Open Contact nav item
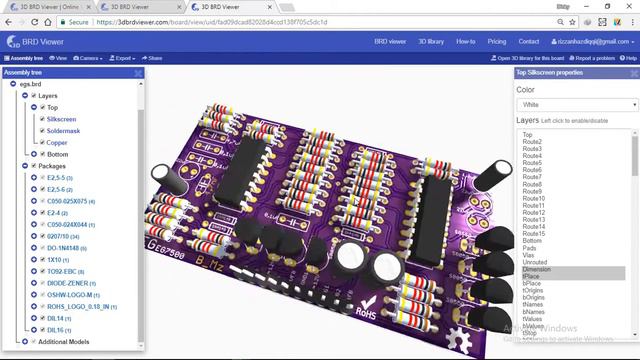Image resolution: width=640 pixels, height=360 pixels. [x=529, y=42]
